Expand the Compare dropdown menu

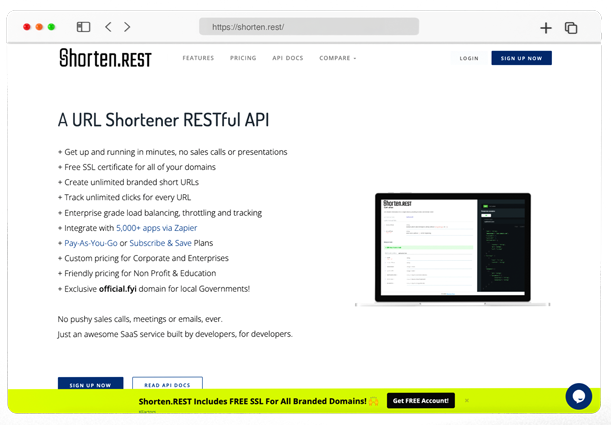tap(337, 58)
